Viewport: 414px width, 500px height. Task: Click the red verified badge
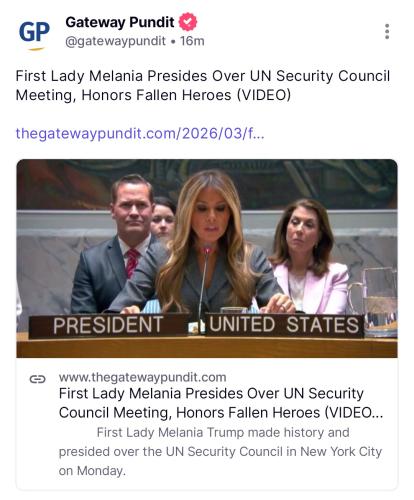tap(188, 22)
